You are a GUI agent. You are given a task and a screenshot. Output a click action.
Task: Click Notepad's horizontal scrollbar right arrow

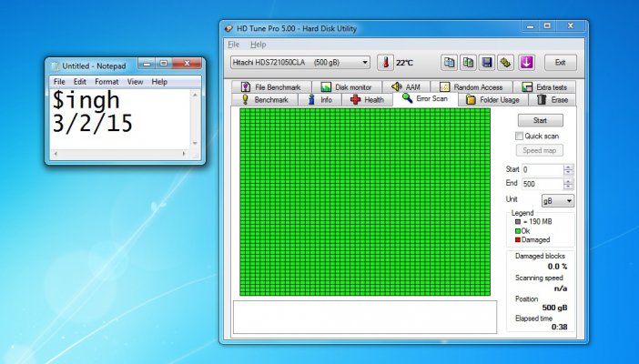click(x=184, y=154)
